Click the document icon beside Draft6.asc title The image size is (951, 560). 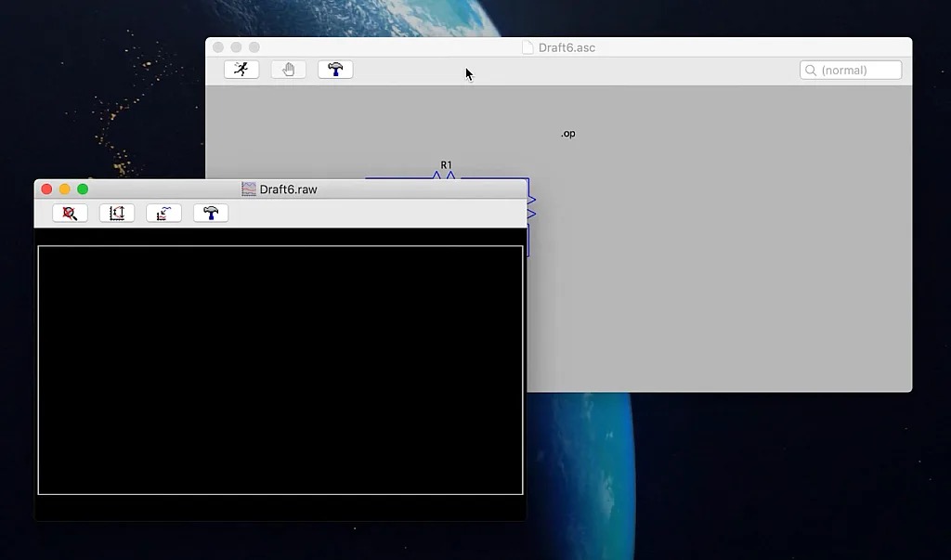pos(528,47)
